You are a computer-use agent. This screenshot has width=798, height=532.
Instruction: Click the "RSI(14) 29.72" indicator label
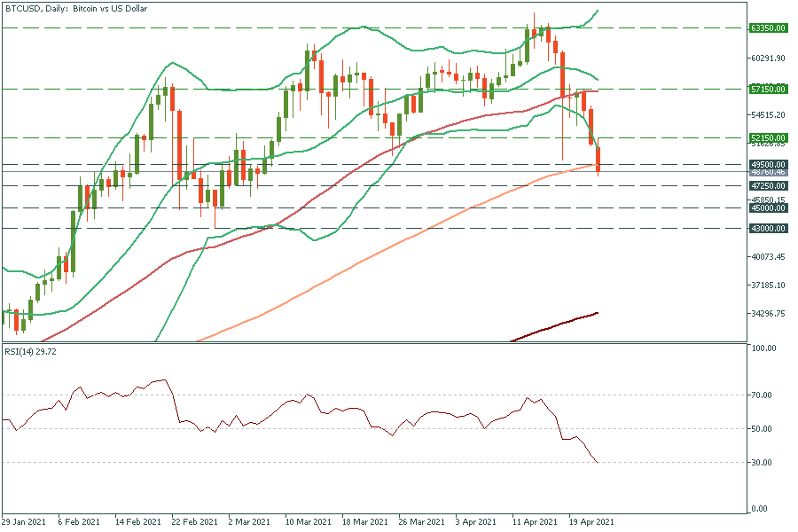[30, 351]
